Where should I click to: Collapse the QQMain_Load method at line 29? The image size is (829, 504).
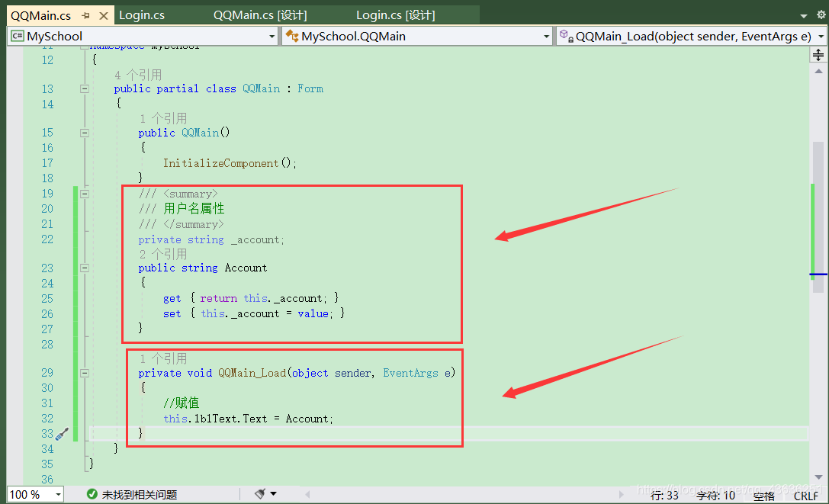tap(85, 373)
